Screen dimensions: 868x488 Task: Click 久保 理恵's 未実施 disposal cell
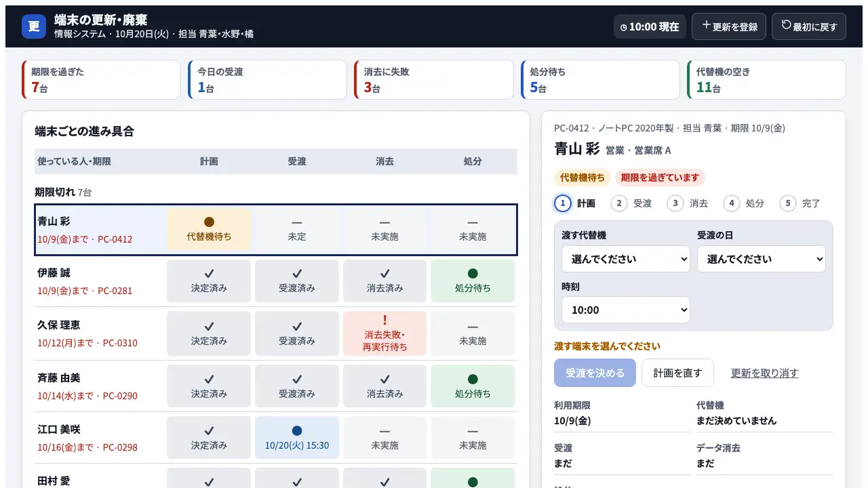click(x=473, y=333)
